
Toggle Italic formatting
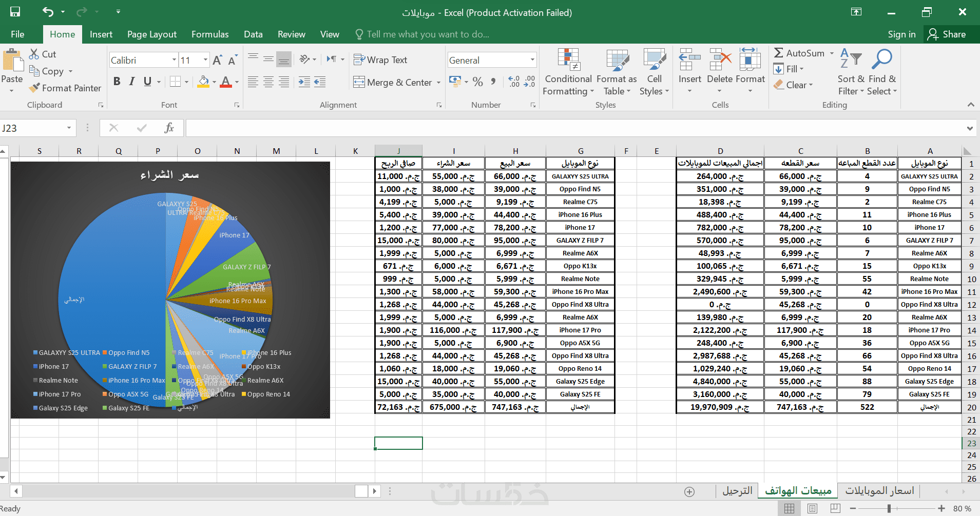click(132, 82)
